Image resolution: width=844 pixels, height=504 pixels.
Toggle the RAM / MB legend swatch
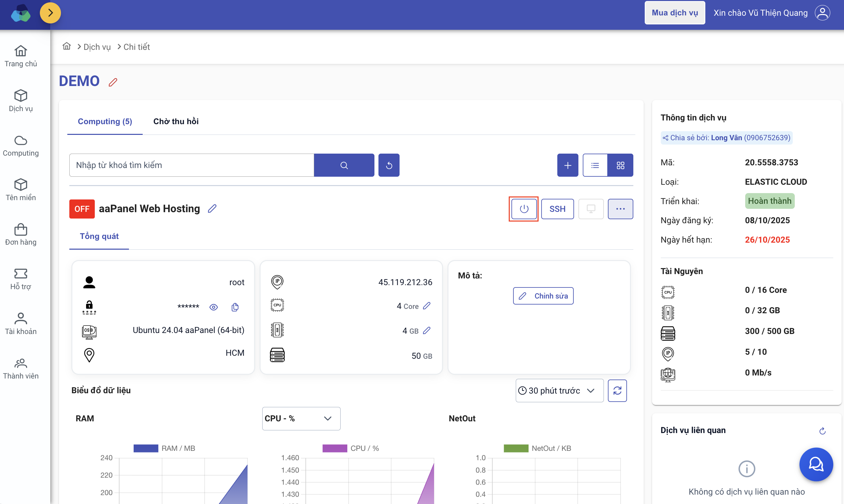[146, 448]
